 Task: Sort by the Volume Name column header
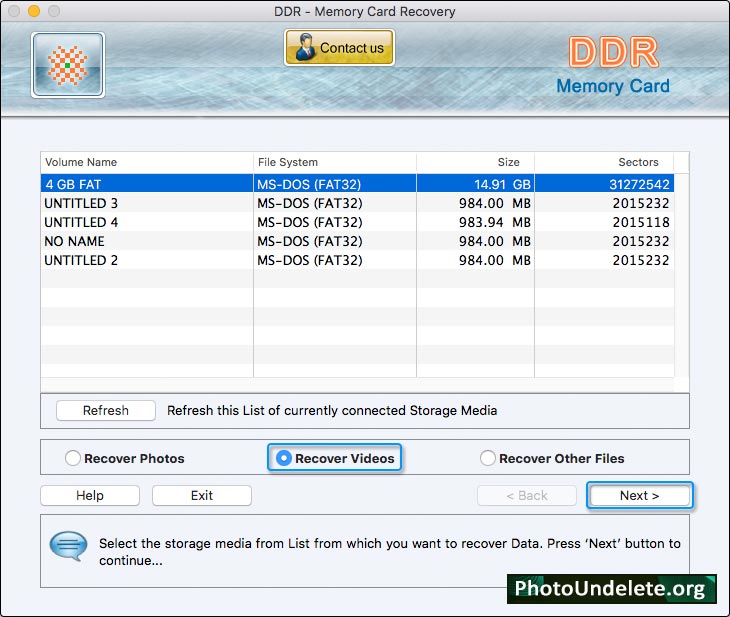(147, 162)
